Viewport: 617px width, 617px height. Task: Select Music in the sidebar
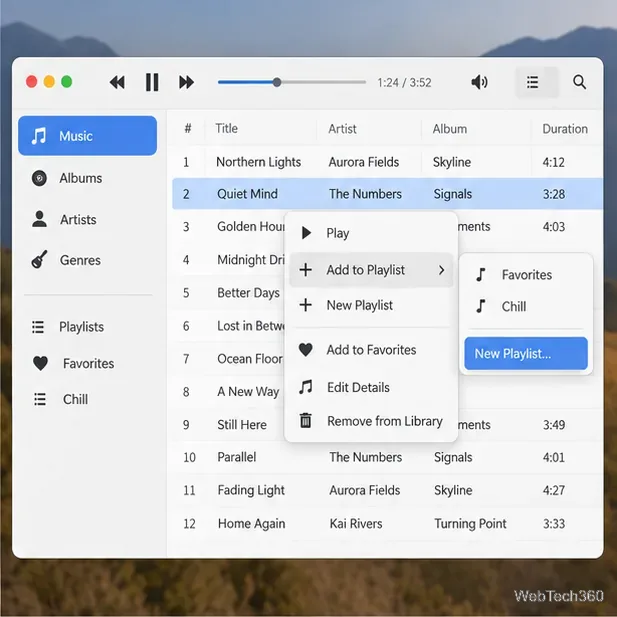87,136
